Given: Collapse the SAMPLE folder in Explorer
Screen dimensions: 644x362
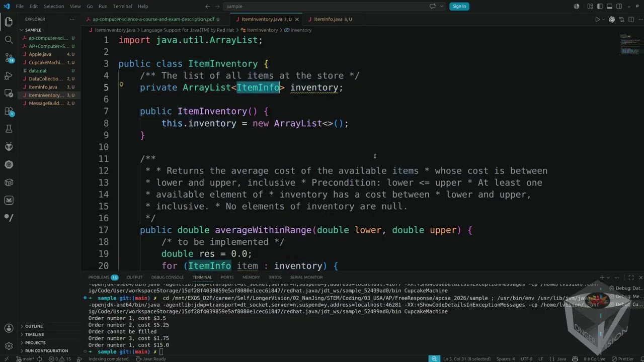Looking at the screenshot, I should click(33, 30).
